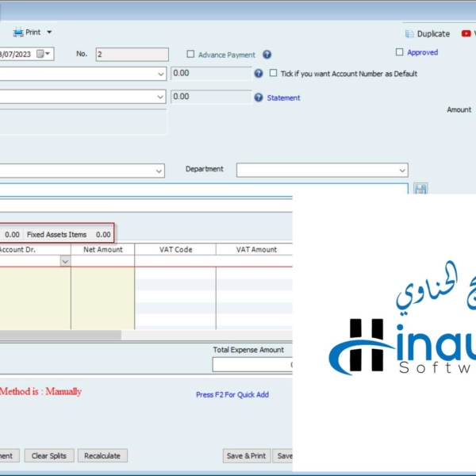Image resolution: width=476 pixels, height=476 pixels.
Task: Click the Duplicate document icon
Action: (409, 34)
